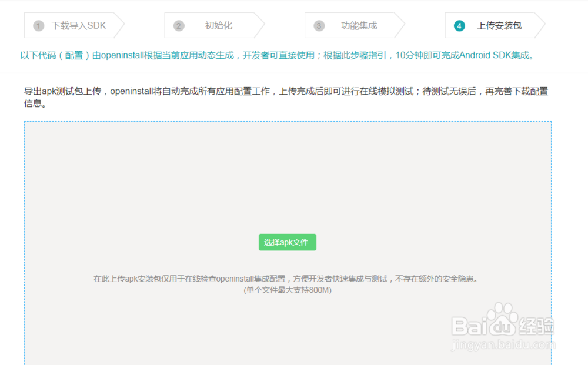This screenshot has height=365, width=588.
Task: Click the number 1 step circle icon
Action: (x=39, y=26)
